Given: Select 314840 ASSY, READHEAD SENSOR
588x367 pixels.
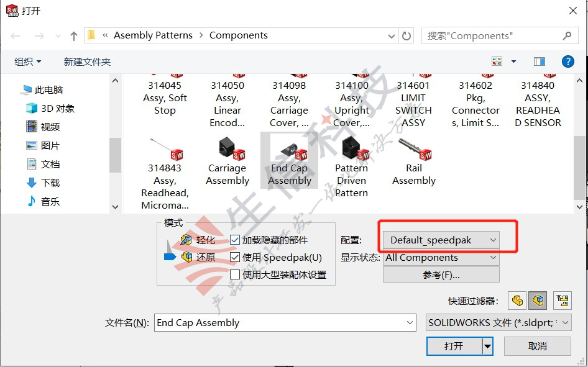Looking at the screenshot, I should pos(538,101).
